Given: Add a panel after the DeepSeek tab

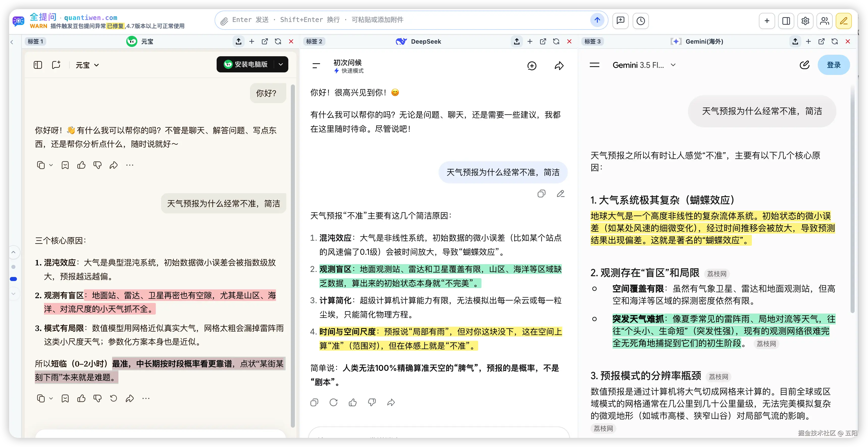Looking at the screenshot, I should (530, 41).
